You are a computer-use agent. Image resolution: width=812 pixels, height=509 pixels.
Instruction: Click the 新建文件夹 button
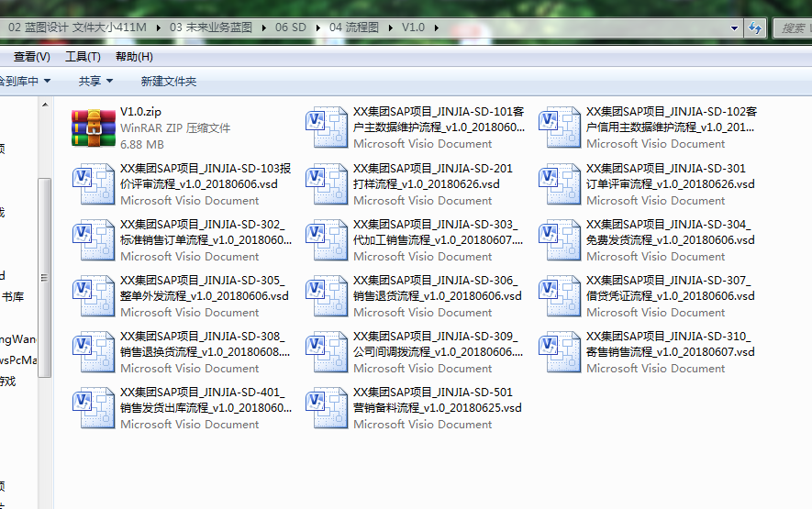coord(169,82)
